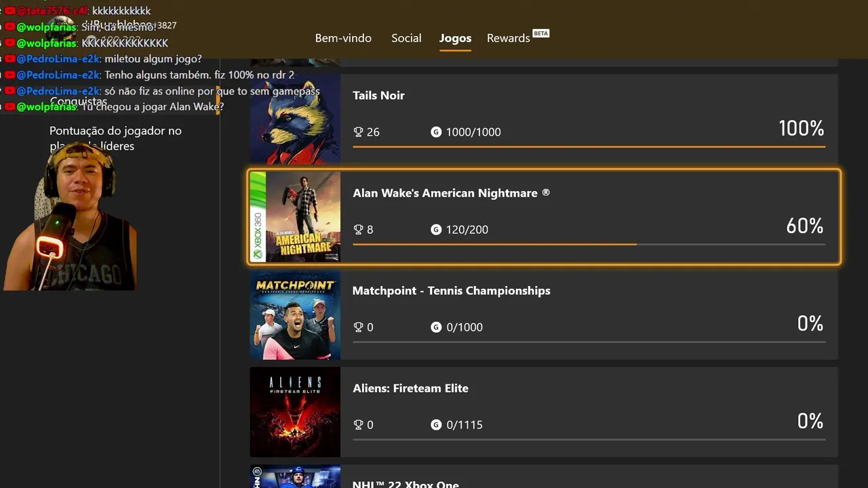Viewport: 868px width, 488px height.
Task: Click the trophy icon on Alan Wake's American Nightmare
Action: (359, 230)
